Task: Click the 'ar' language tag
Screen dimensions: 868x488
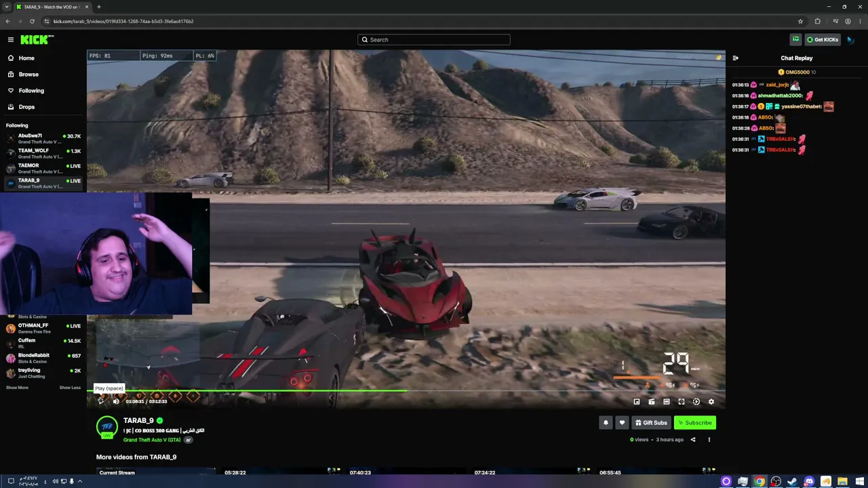Action: point(189,440)
